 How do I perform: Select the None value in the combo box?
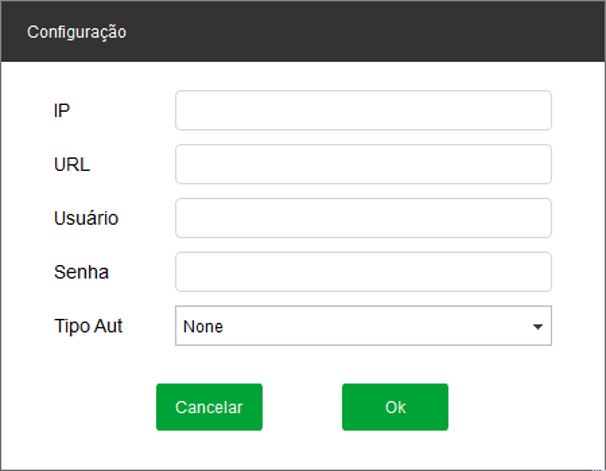[203, 327]
